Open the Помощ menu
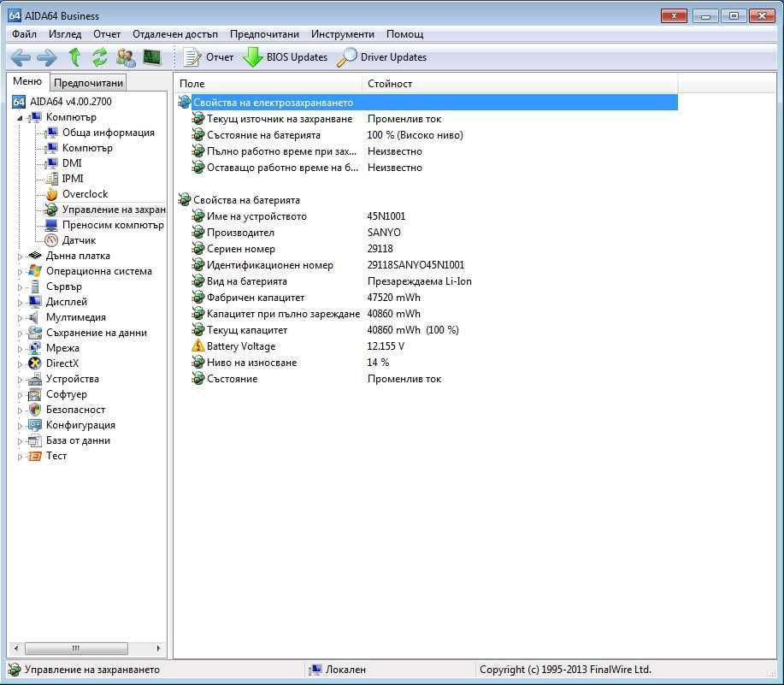 click(x=405, y=34)
